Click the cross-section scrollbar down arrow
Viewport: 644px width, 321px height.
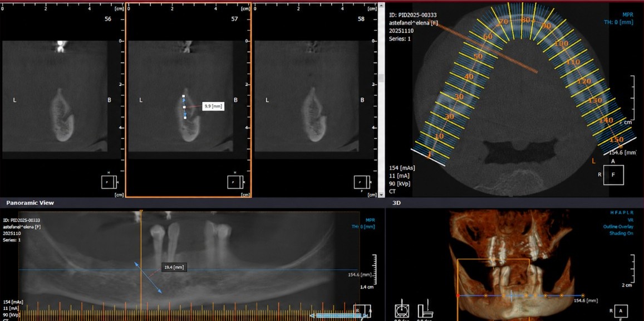pyautogui.click(x=381, y=194)
